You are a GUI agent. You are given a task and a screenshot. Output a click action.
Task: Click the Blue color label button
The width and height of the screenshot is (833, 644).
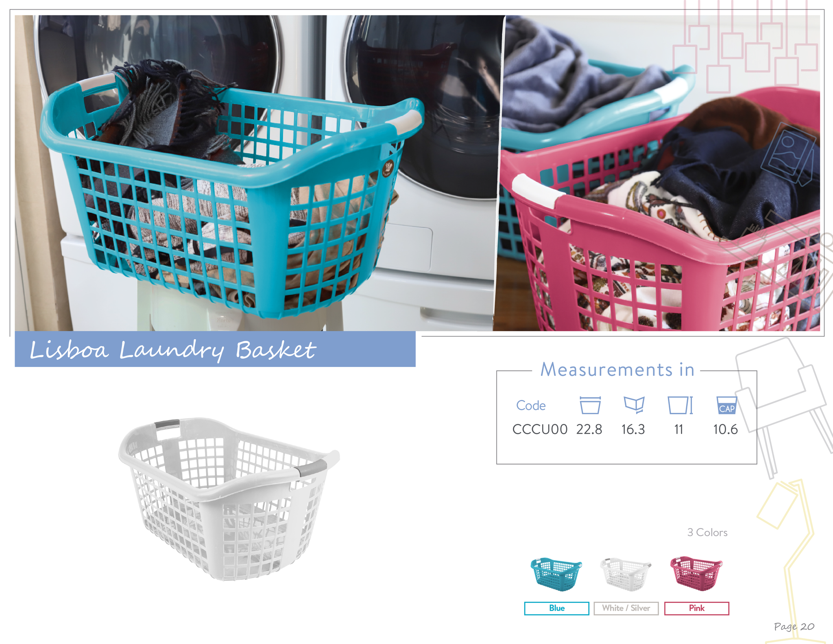(556, 608)
